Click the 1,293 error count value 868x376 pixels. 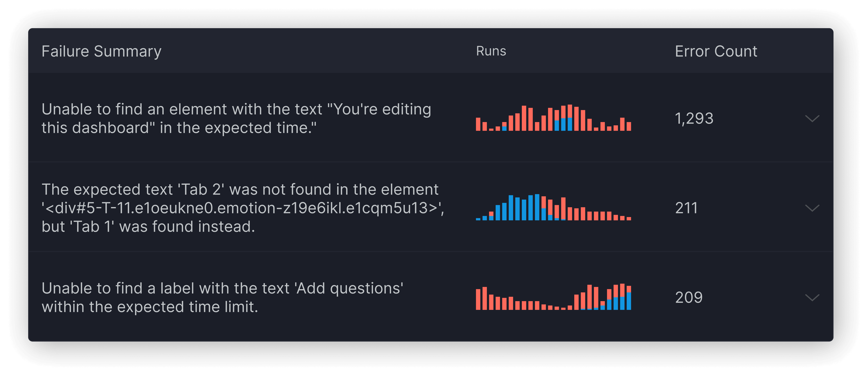click(x=694, y=118)
